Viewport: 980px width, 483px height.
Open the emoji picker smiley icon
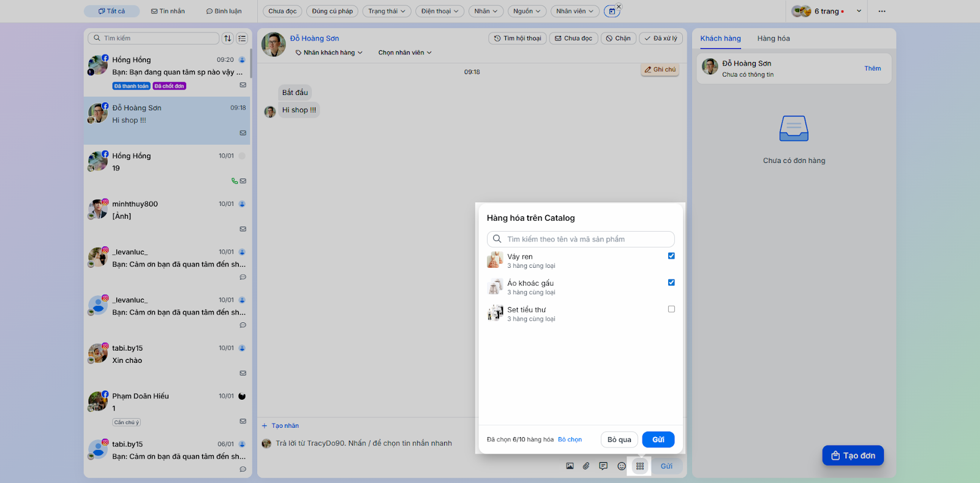pos(622,466)
